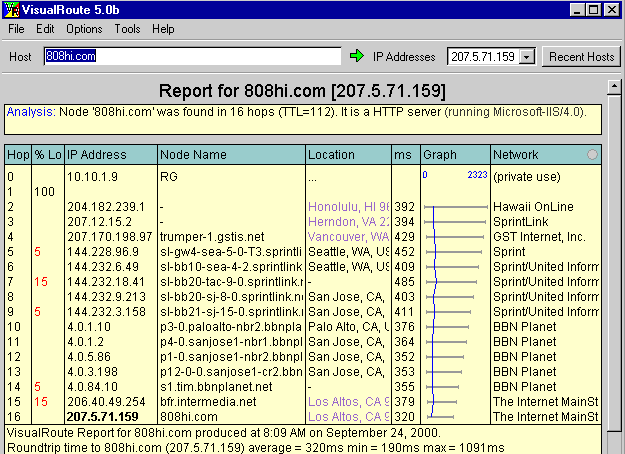The height and width of the screenshot is (454, 625).
Task: Click IP address 204.182.239.1
Action: pyautogui.click(x=106, y=206)
